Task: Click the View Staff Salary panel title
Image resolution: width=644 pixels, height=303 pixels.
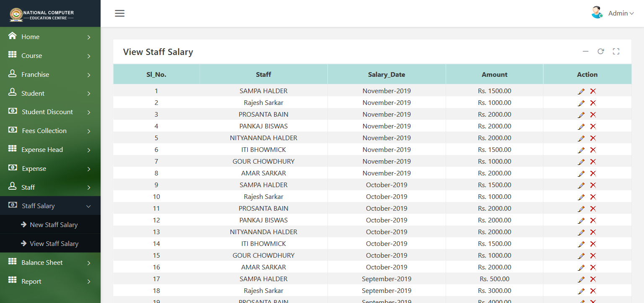Action: 158,52
